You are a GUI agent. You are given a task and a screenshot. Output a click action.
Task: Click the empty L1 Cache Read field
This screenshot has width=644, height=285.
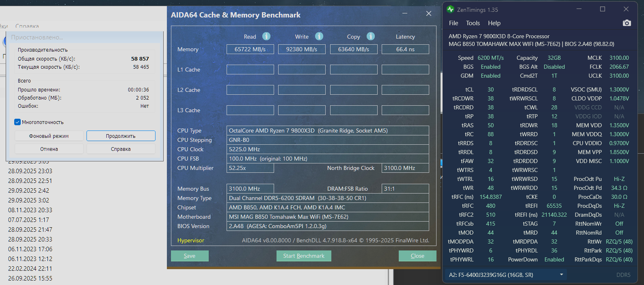coord(250,70)
